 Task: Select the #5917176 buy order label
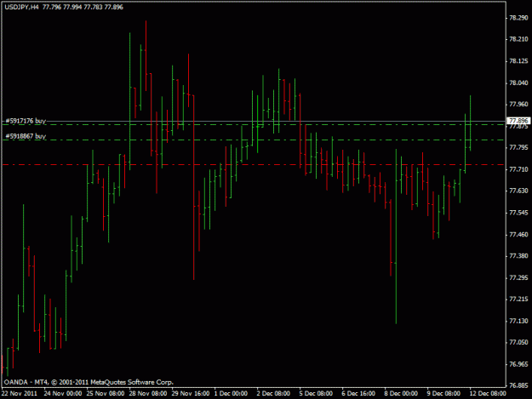point(26,121)
